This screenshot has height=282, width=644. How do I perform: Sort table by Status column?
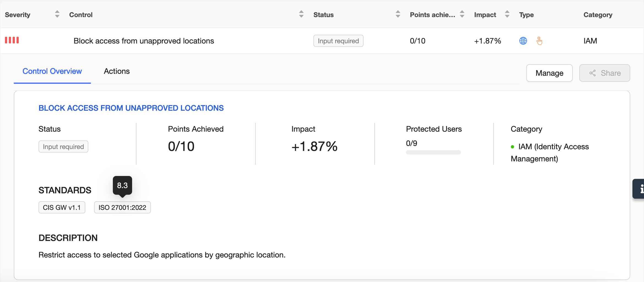coord(398,14)
